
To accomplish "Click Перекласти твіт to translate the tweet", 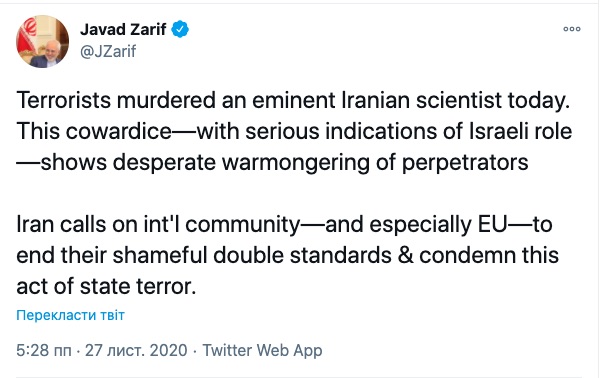I will tap(70, 315).
